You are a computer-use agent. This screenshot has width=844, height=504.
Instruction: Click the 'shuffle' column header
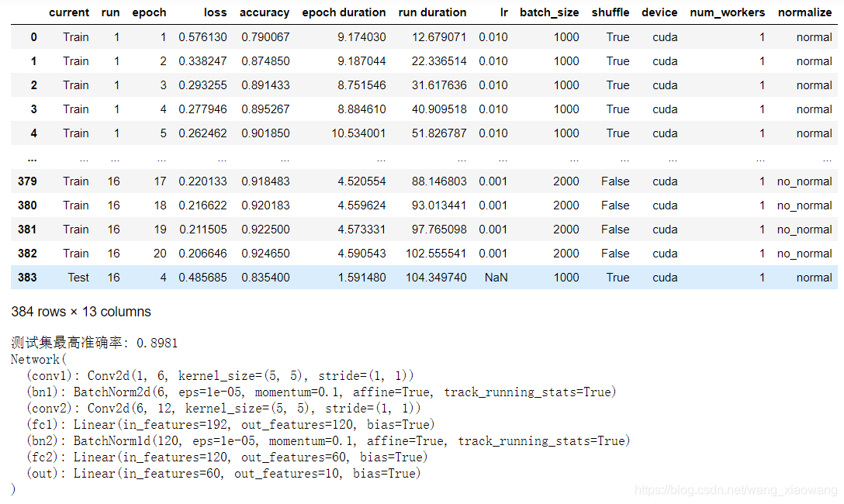[x=611, y=12]
